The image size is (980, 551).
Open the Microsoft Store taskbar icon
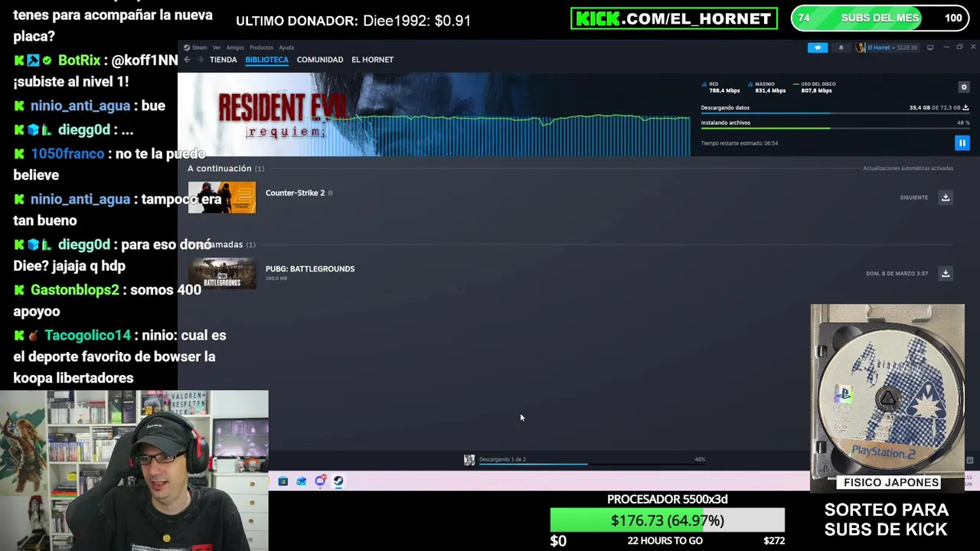(283, 481)
